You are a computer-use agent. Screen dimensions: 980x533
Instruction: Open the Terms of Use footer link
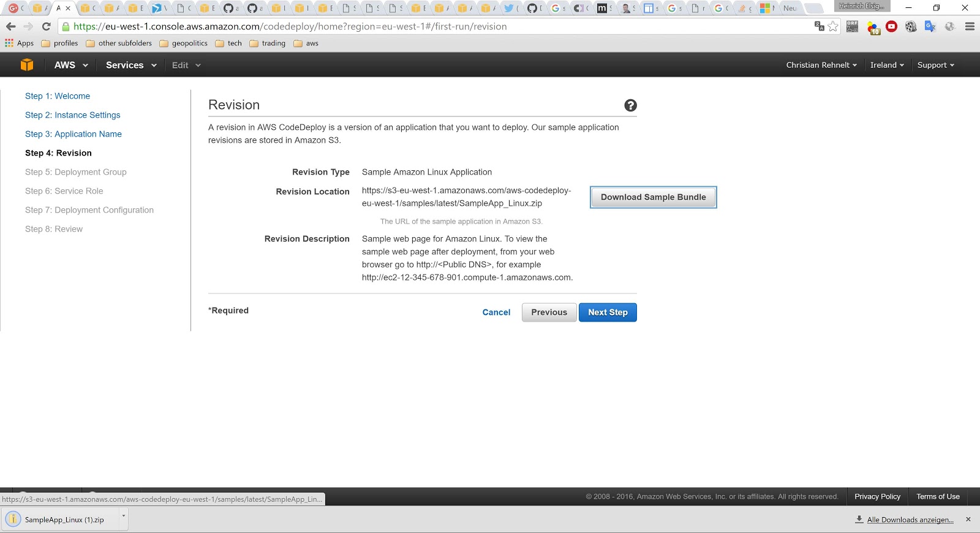pyautogui.click(x=938, y=496)
